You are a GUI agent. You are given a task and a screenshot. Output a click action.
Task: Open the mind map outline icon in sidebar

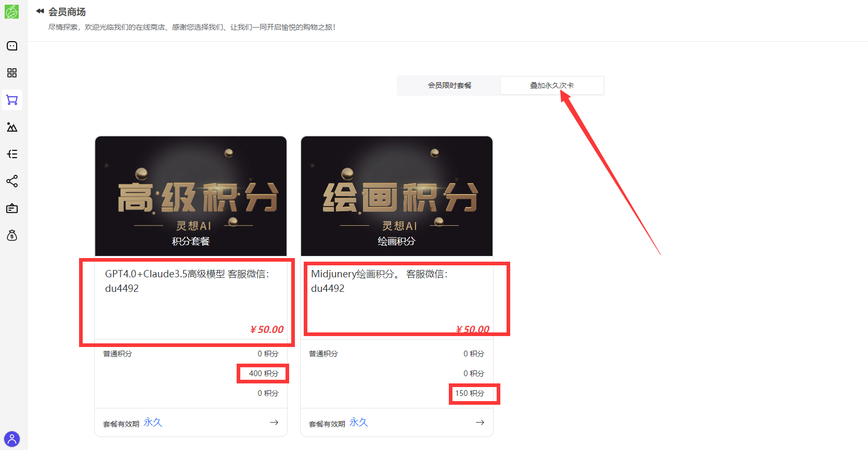pyautogui.click(x=12, y=154)
